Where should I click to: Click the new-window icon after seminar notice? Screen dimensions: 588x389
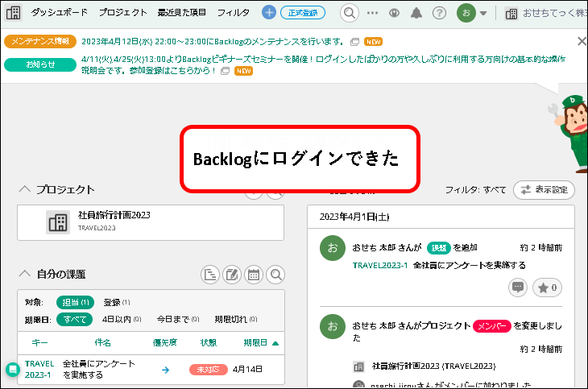tap(225, 71)
